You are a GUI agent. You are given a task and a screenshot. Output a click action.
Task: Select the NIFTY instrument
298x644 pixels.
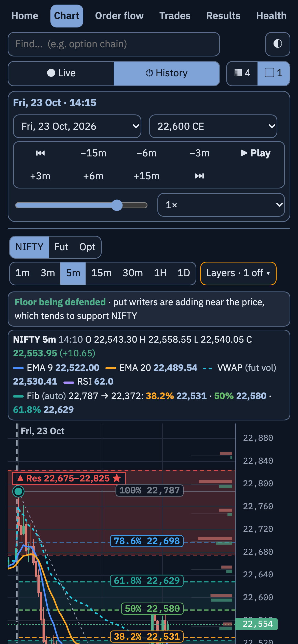pyautogui.click(x=30, y=247)
